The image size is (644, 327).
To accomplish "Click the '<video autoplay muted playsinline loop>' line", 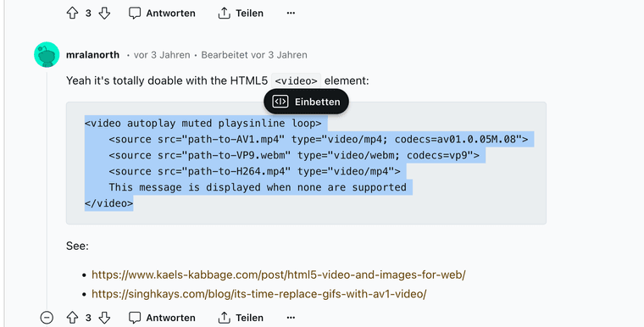I will point(203,123).
